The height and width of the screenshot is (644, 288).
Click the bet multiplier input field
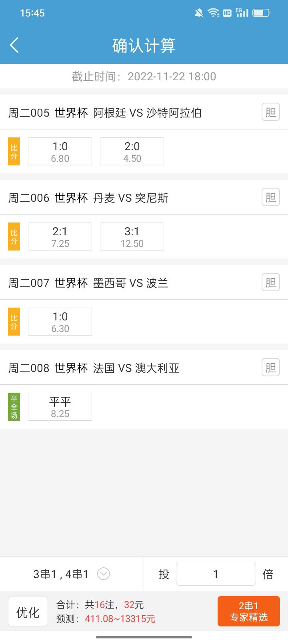tap(216, 574)
